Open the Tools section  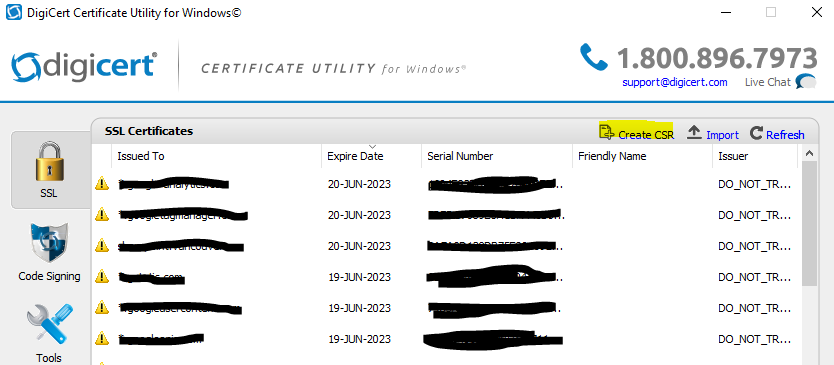point(48,333)
